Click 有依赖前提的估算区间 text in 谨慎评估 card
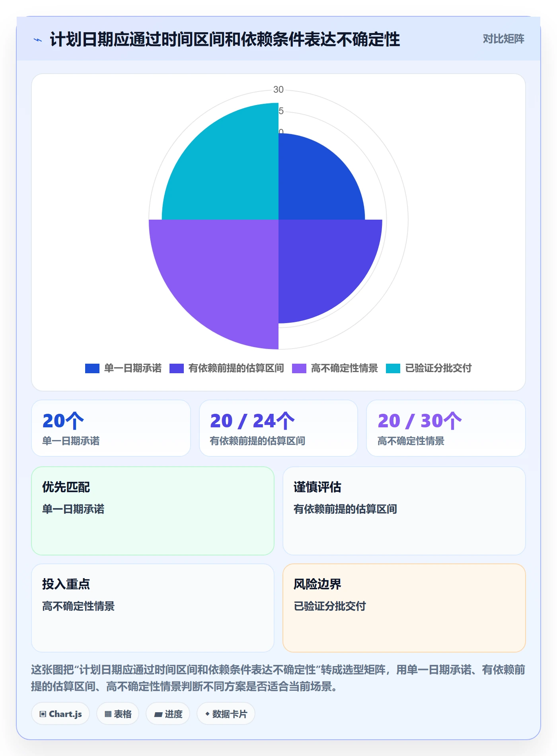Screen dimensions: 557x756 pos(345,509)
